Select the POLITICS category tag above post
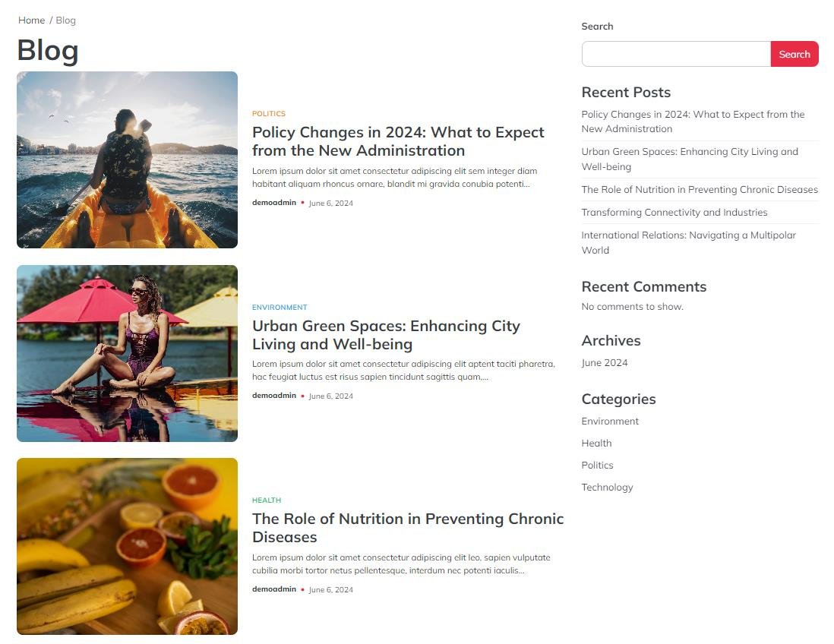The image size is (834, 644). pos(269,114)
